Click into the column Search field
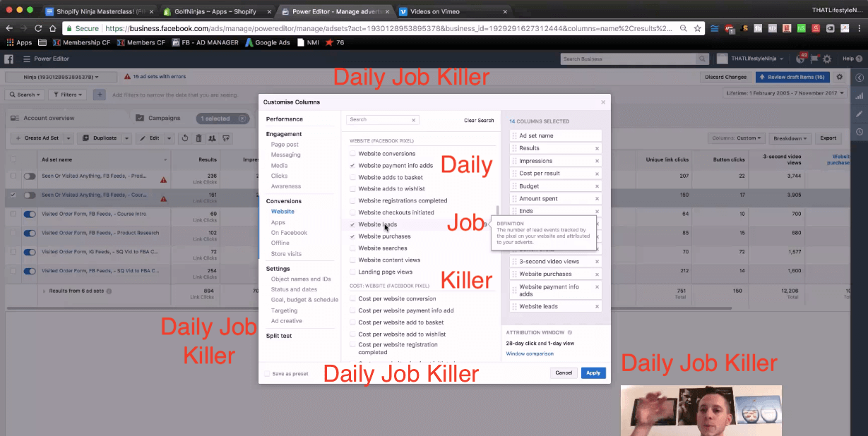Screen dimensions: 868x436 (384, 120)
